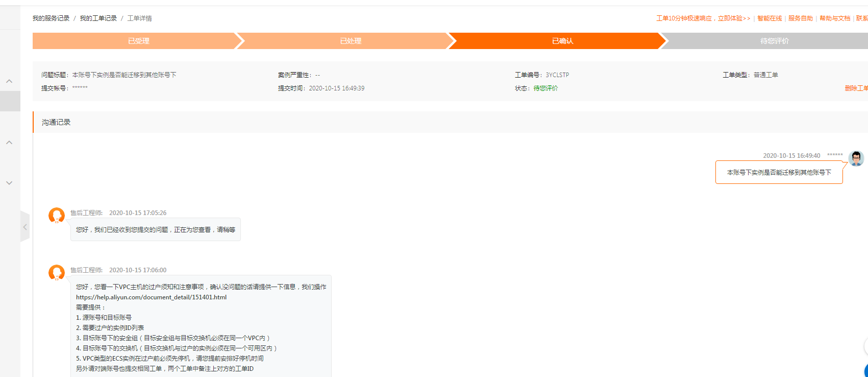Click the lower up-chevron in left sidebar

click(x=9, y=143)
